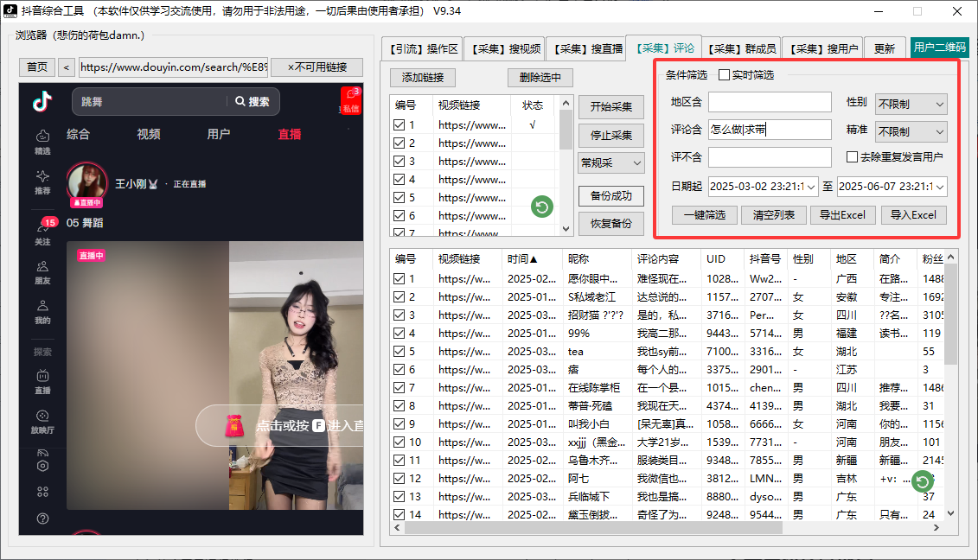The width and height of the screenshot is (978, 560).
Task: Open the 朋友 friends sidebar icon
Action: coord(42,272)
